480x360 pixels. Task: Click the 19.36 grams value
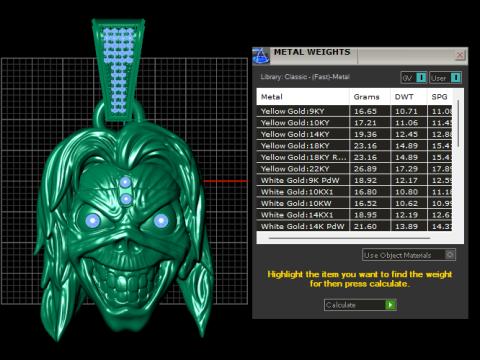click(x=365, y=134)
